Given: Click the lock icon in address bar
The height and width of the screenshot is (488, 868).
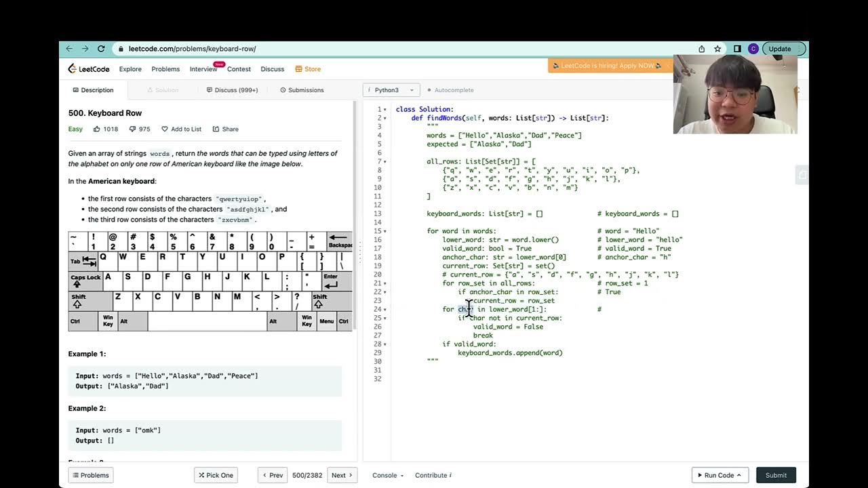Looking at the screenshot, I should [121, 49].
